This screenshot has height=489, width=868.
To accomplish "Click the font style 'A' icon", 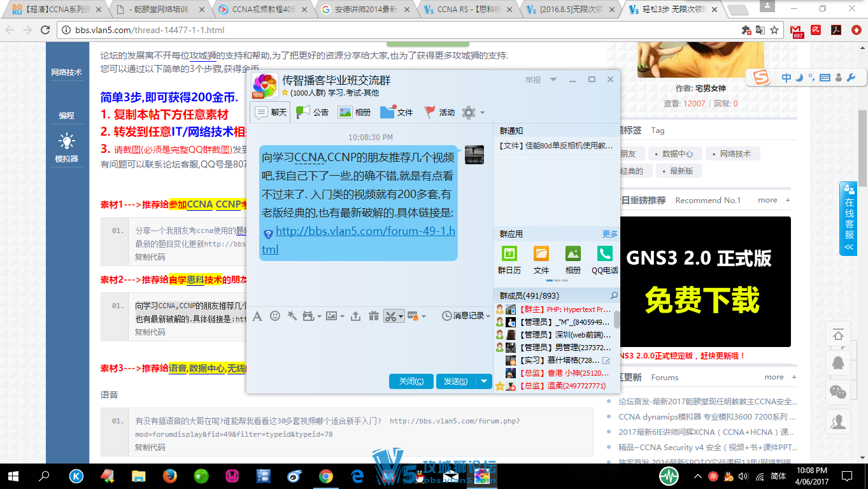I will [x=257, y=316].
